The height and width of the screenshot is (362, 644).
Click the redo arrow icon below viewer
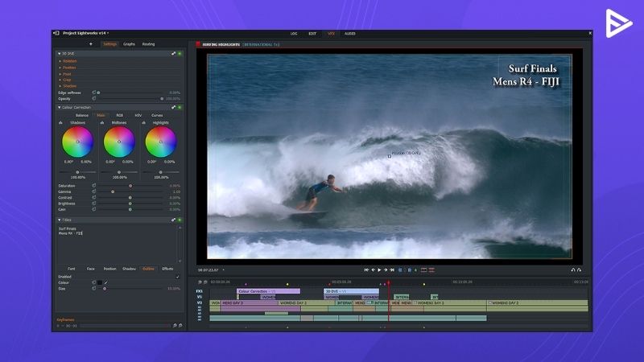tap(579, 270)
